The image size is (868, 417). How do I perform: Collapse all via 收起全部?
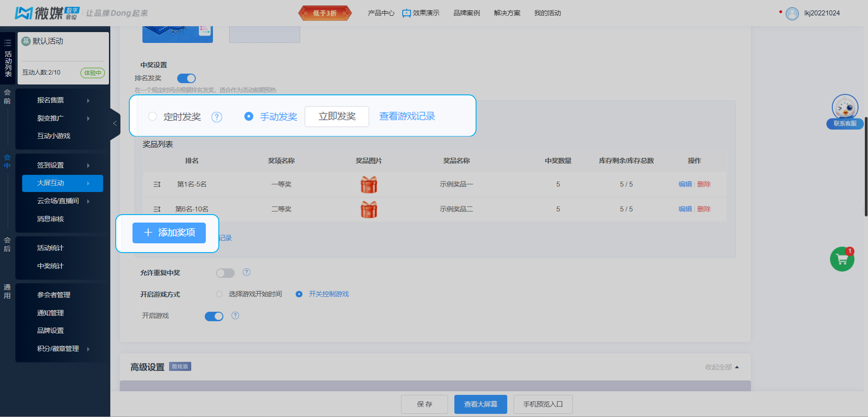click(722, 367)
